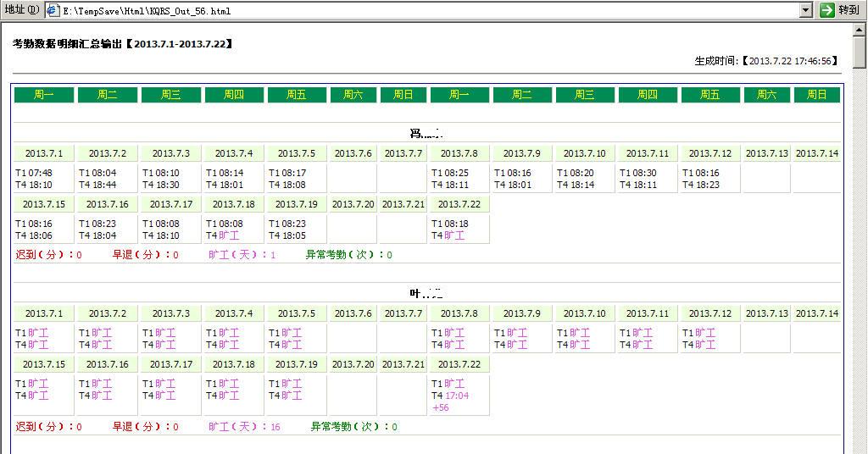
Task: Focus the address field showing KQRS_Out_56.html
Action: click(x=429, y=10)
